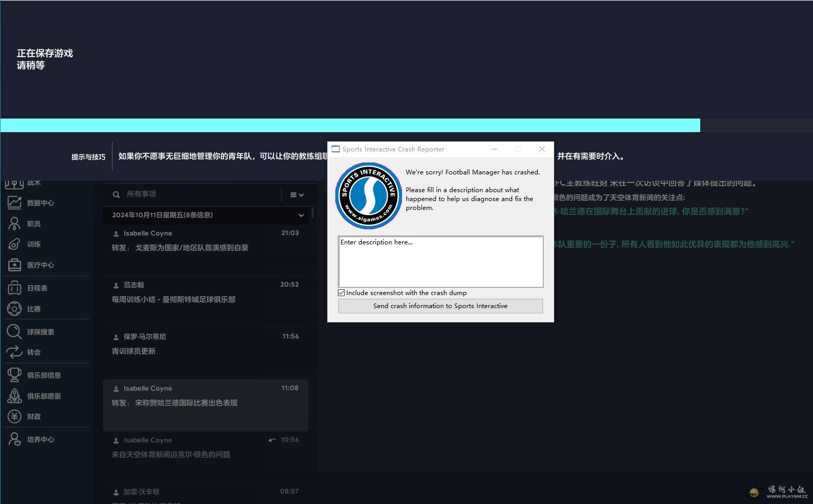Image resolution: width=813 pixels, height=504 pixels.
Task: Send crash information to Sports Interactive
Action: tap(440, 306)
